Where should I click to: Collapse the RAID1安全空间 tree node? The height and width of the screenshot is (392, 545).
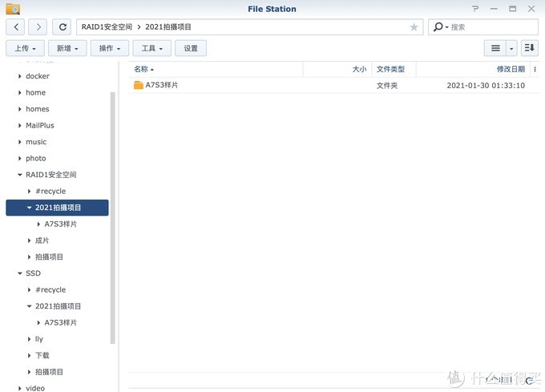tap(19, 175)
